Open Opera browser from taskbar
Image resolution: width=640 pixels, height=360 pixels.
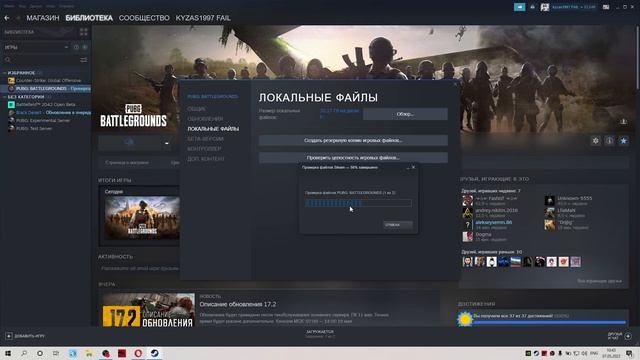click(x=138, y=353)
